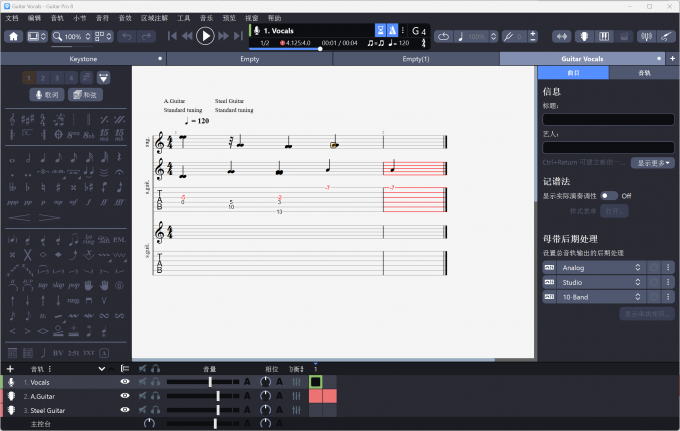Select the treble clef icon in palette
The height and width of the screenshot is (431, 680).
pos(12,120)
